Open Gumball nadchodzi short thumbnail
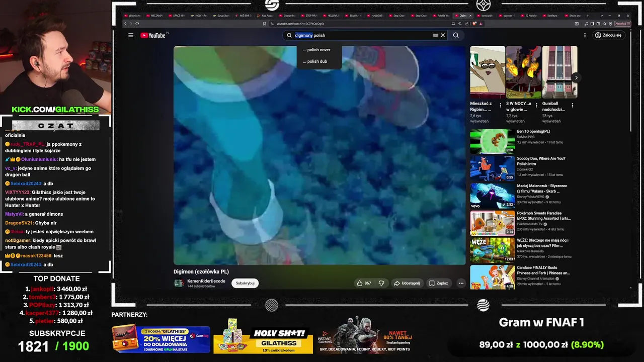The width and height of the screenshot is (644, 362). (559, 72)
